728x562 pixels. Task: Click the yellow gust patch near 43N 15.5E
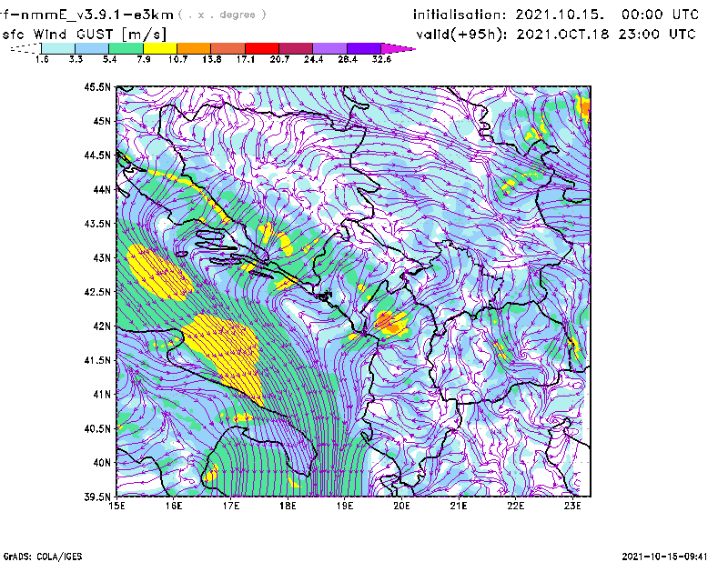pyautogui.click(x=159, y=272)
